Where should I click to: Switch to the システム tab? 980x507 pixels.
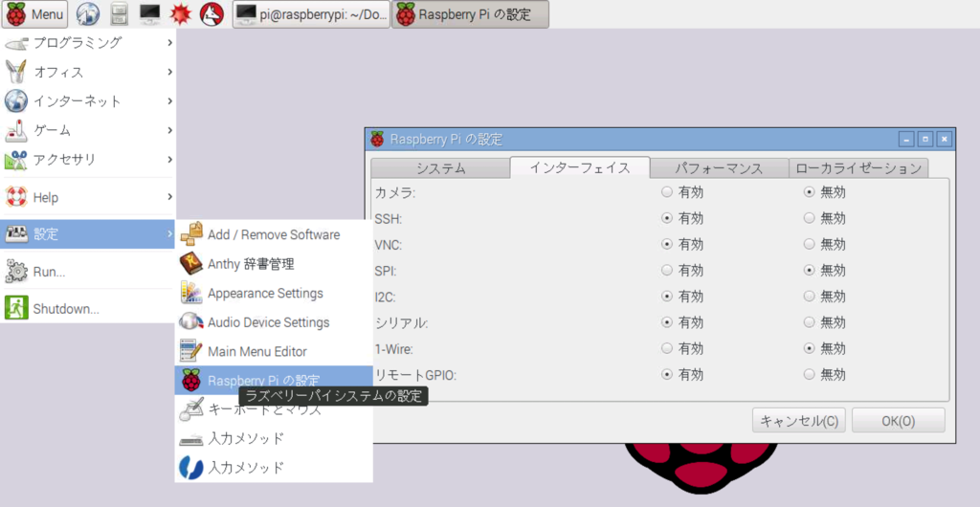pos(440,168)
